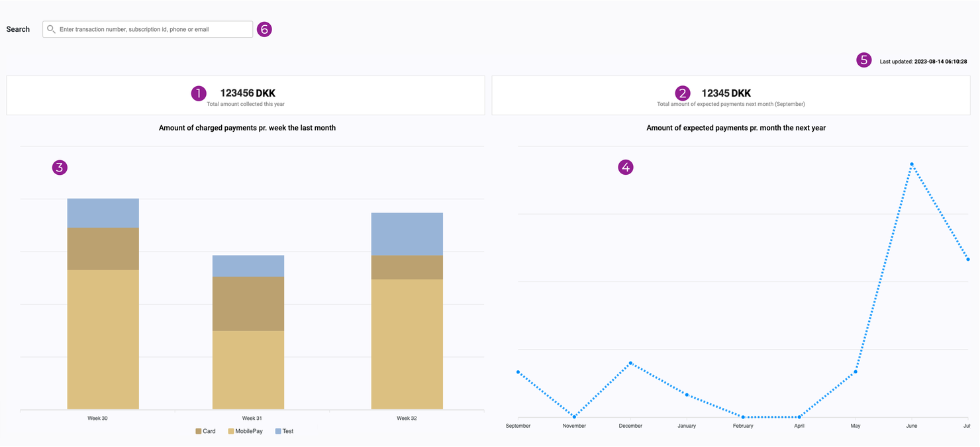This screenshot has height=447, width=980.
Task: Click the purple number 3 marker
Action: (x=60, y=168)
